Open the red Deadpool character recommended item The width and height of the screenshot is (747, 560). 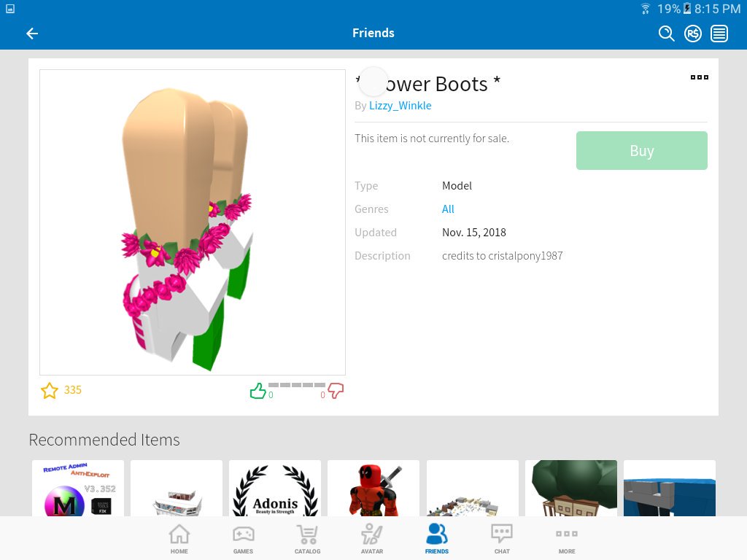point(373,488)
